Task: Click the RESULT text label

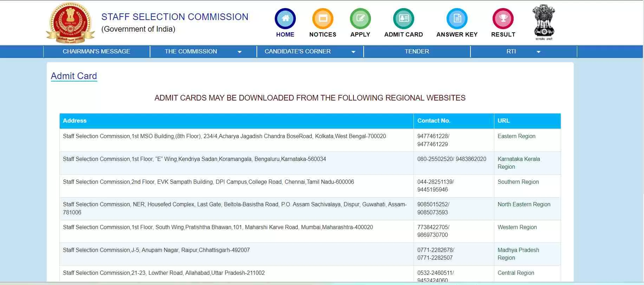Action: tap(503, 34)
